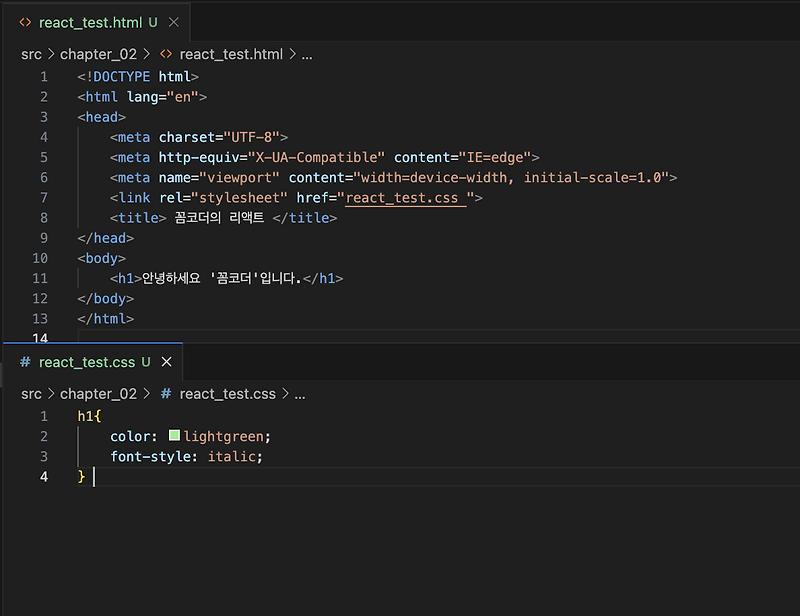800x616 pixels.
Task: Switch to the react_test.css tab
Action: (85, 362)
